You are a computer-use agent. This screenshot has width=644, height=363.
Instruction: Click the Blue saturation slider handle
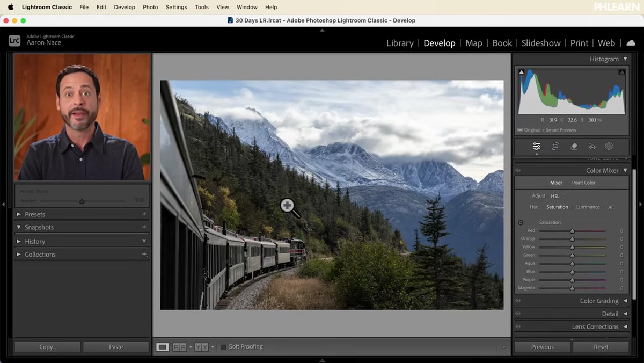point(572,272)
